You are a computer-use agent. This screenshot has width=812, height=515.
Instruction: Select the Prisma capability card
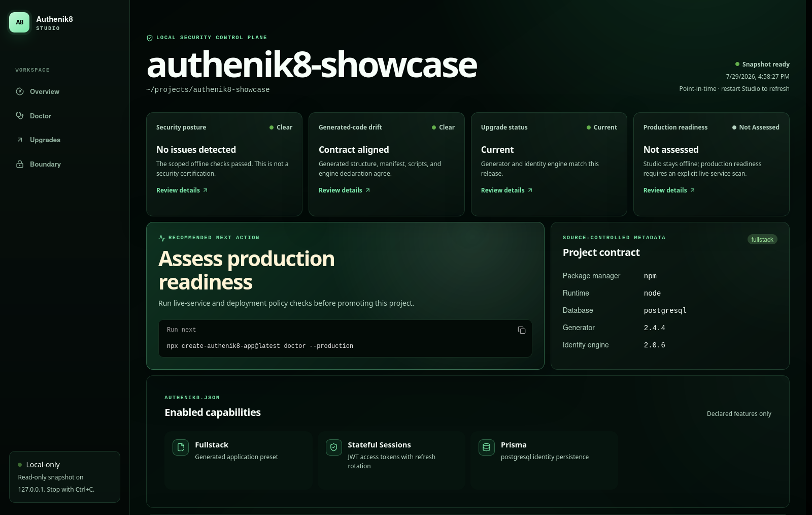[545, 460]
